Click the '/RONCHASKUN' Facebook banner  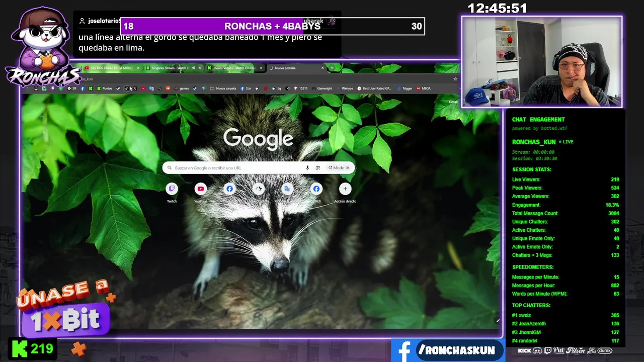448,350
